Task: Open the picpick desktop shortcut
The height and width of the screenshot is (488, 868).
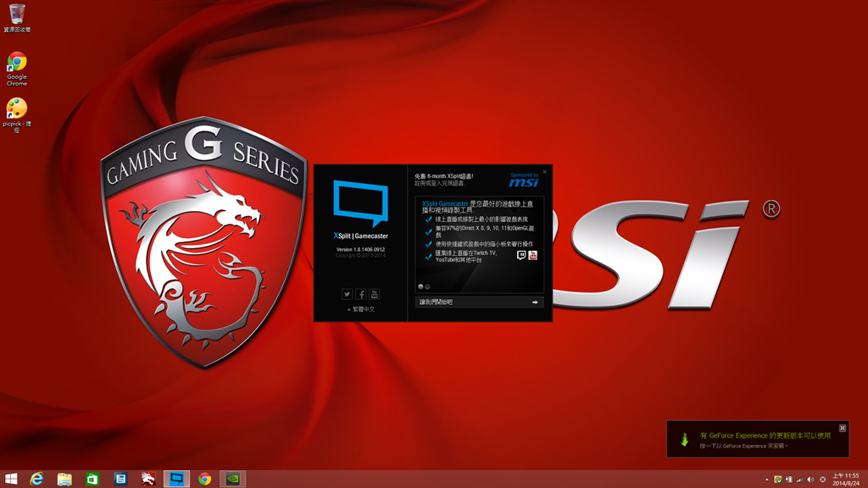Action: 17,115
